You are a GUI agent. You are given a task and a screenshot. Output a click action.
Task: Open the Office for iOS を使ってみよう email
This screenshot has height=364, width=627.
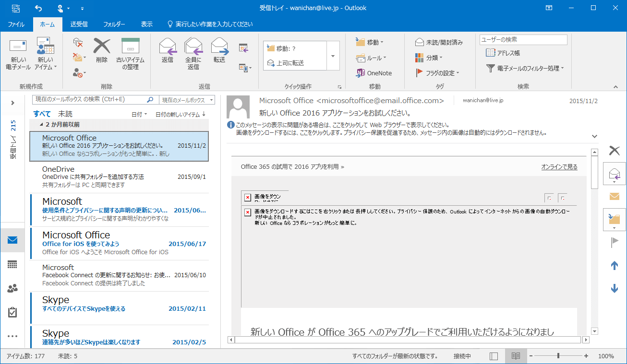pos(119,243)
